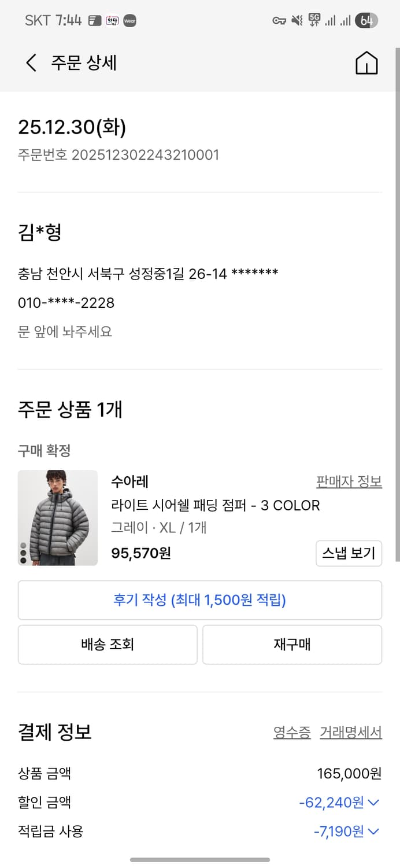Tap the home icon in the top bar
The image size is (400, 868).
[367, 64]
